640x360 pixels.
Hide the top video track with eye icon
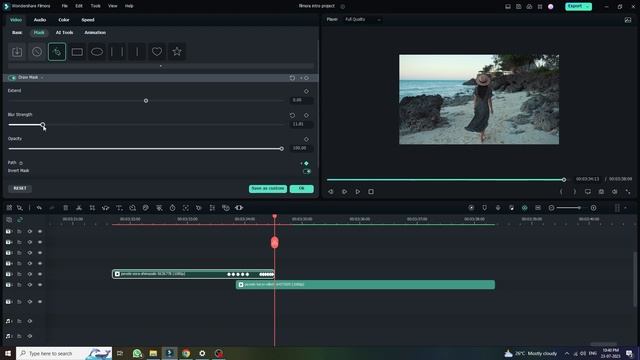pos(40,231)
